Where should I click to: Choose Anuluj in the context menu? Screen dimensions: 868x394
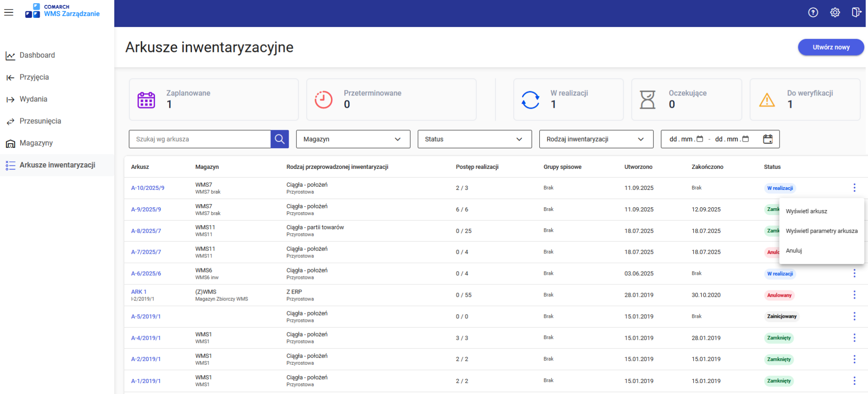tap(794, 251)
